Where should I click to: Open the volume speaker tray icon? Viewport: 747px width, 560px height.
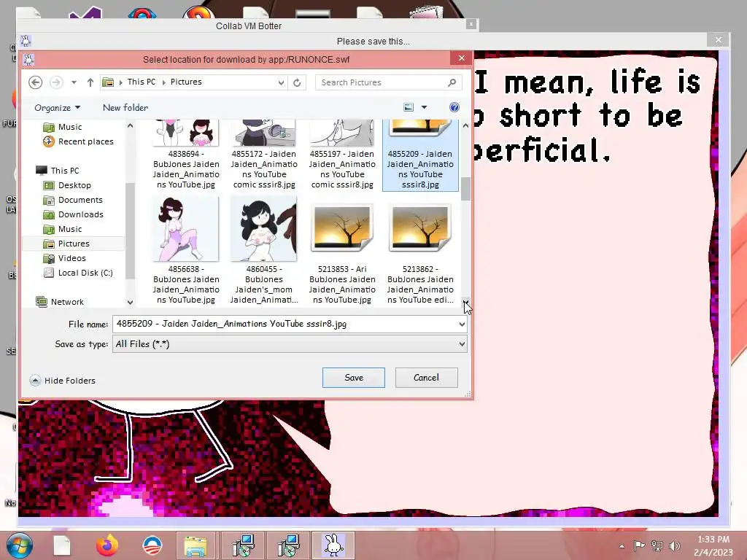(674, 545)
